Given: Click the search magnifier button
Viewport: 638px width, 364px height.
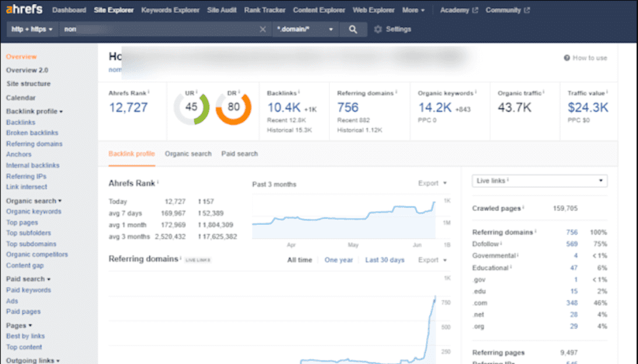Looking at the screenshot, I should click(x=353, y=30).
